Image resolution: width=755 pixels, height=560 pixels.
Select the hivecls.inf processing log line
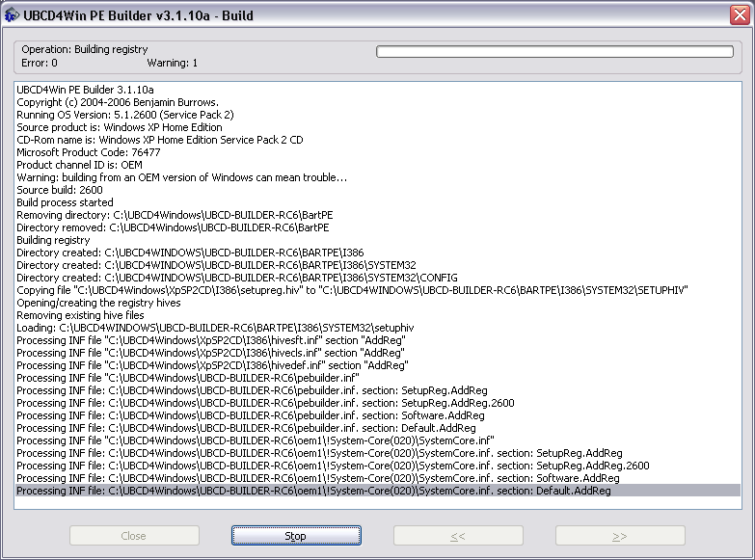[x=210, y=353]
